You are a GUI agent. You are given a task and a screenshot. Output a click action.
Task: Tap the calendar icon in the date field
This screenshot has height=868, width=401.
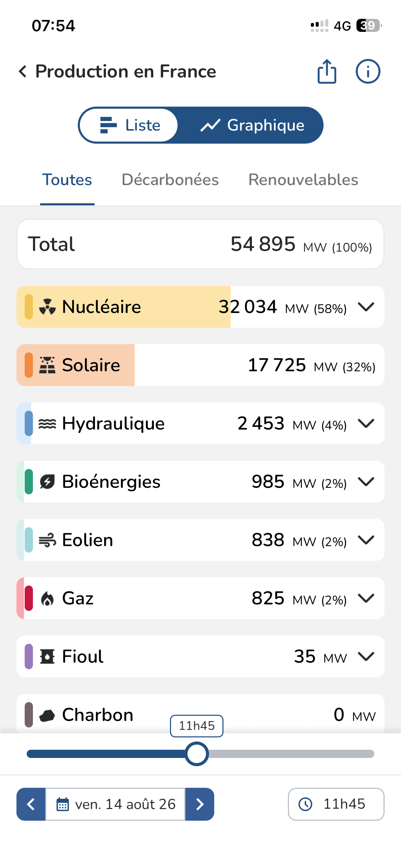(x=62, y=804)
